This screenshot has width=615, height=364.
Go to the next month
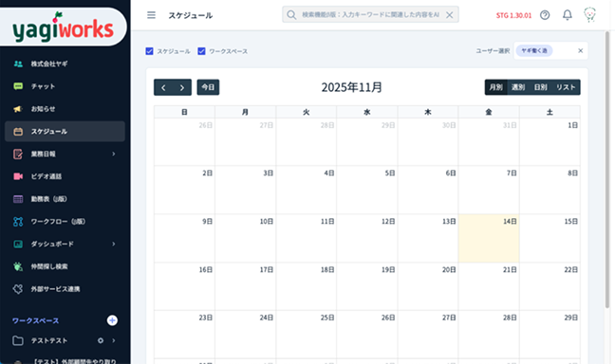click(182, 87)
